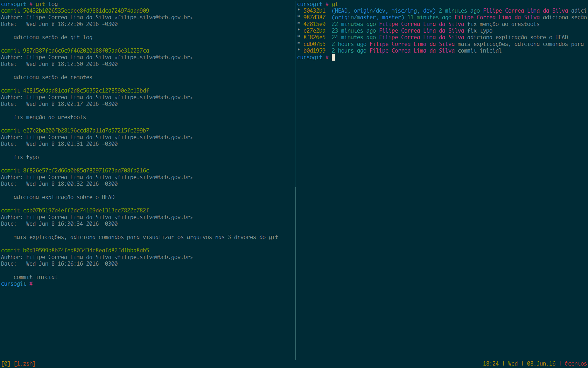This screenshot has width=588, height=368.
Task: Click short hash cdb07b5 in right pane
Action: click(x=314, y=44)
